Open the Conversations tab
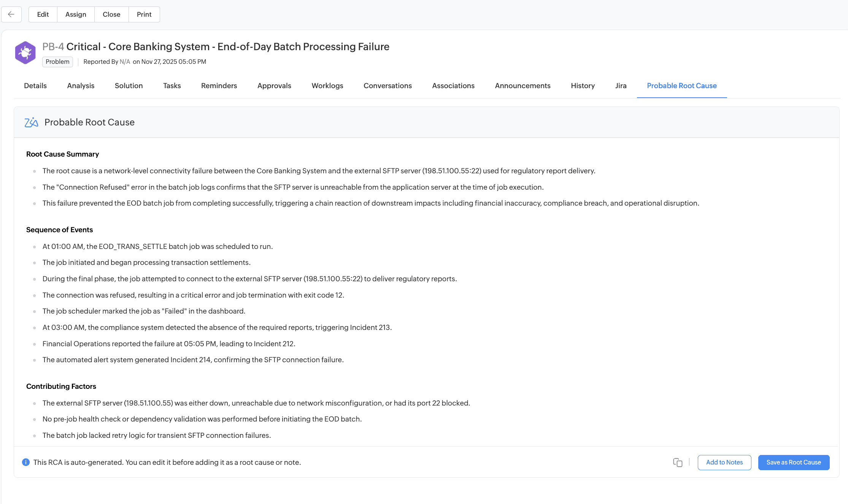This screenshot has width=848, height=504. [x=387, y=86]
